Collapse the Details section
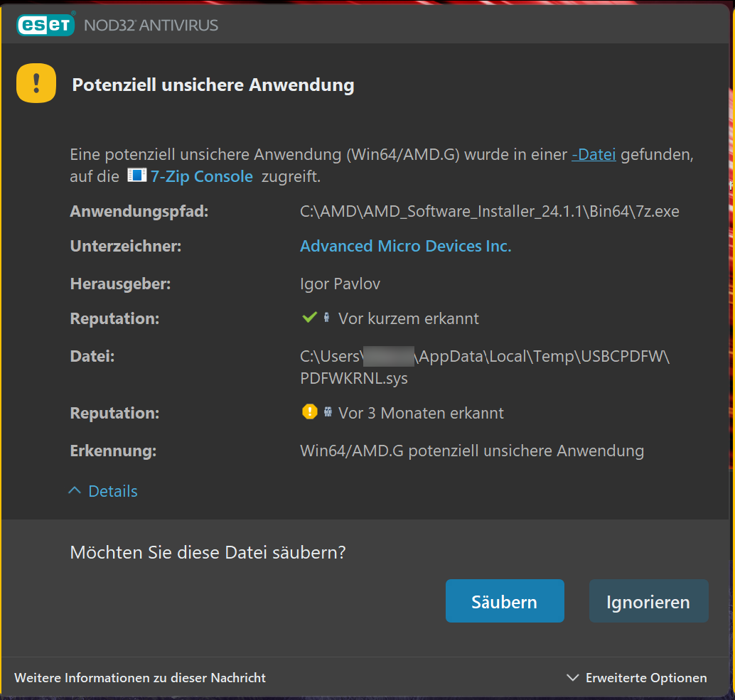 point(103,491)
